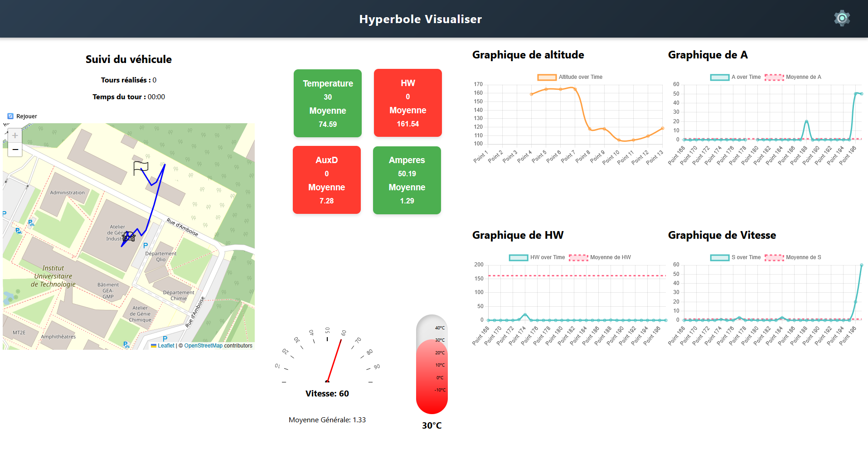This screenshot has height=449, width=868.
Task: Hide the A over Time series
Action: (x=735, y=77)
